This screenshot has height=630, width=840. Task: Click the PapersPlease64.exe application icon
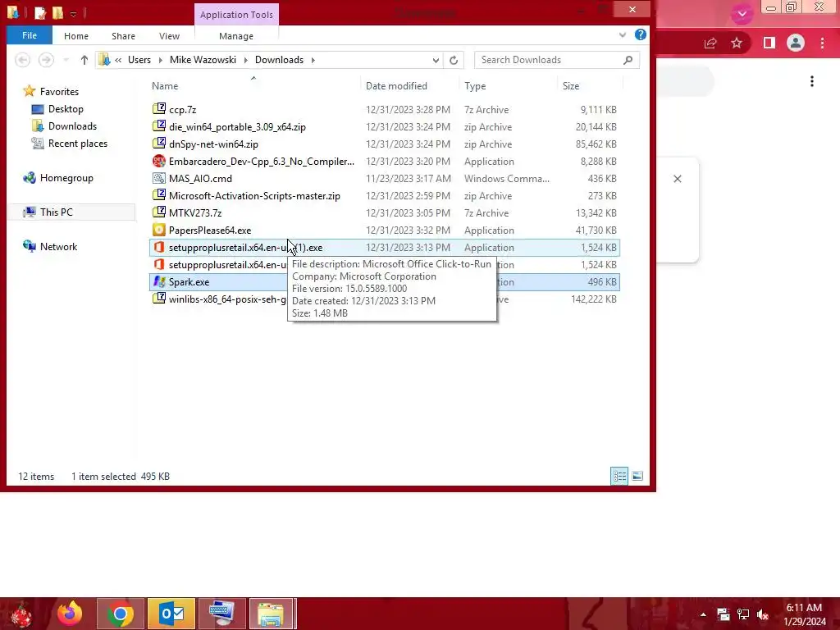(159, 230)
